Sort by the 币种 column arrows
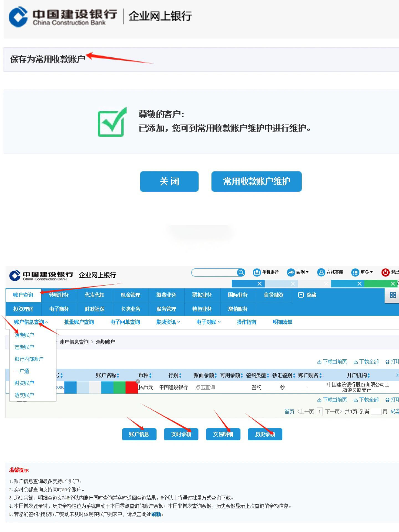 pos(150,375)
